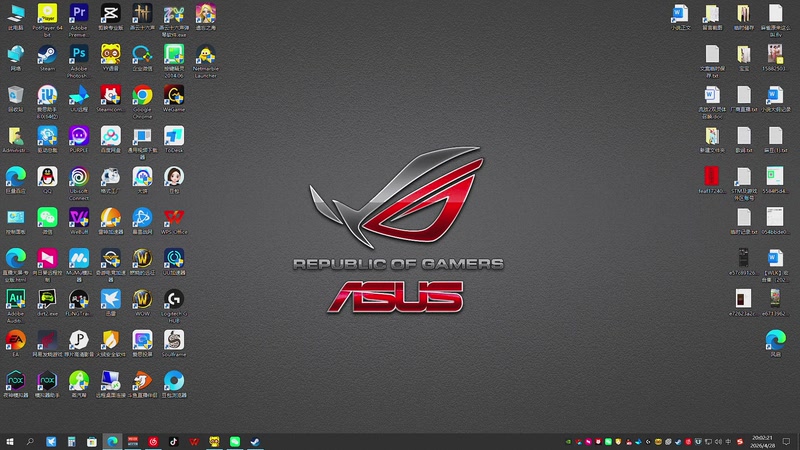Screen dimensions: 800x450
Task: Open the NVIDIA tray icon
Action: click(568, 442)
